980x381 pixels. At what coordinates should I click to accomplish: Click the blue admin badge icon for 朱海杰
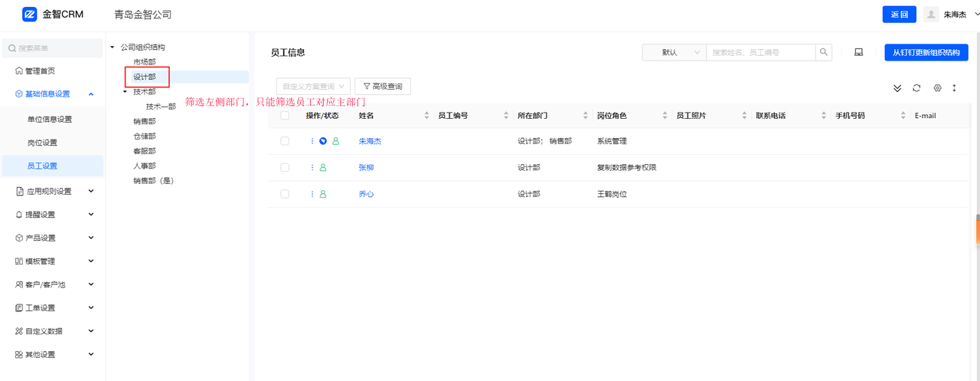pos(323,141)
